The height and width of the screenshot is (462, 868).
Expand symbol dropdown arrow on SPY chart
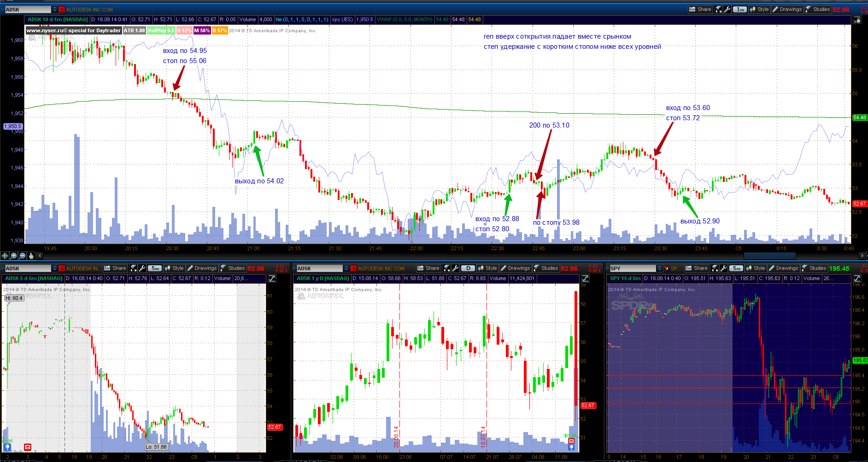[660, 269]
